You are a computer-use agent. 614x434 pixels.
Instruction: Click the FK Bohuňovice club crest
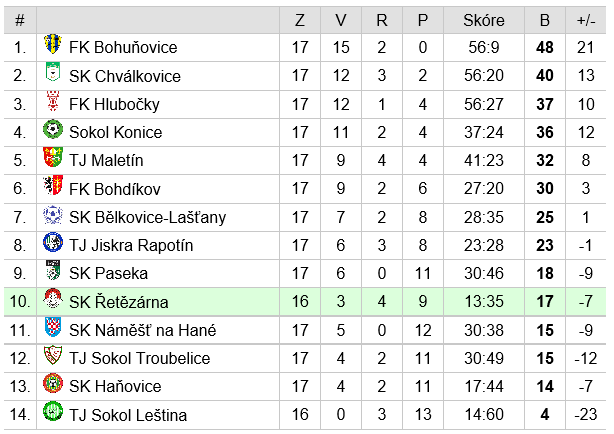coord(53,44)
